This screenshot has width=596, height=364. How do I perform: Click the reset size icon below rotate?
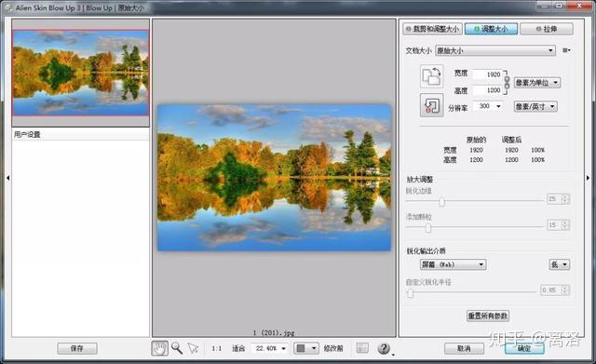click(431, 105)
